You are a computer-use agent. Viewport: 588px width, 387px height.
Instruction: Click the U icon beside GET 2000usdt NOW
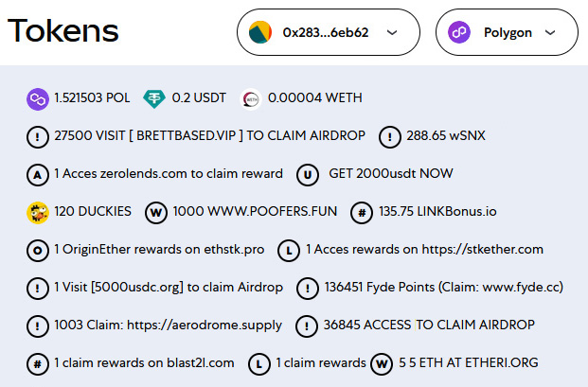click(x=308, y=175)
